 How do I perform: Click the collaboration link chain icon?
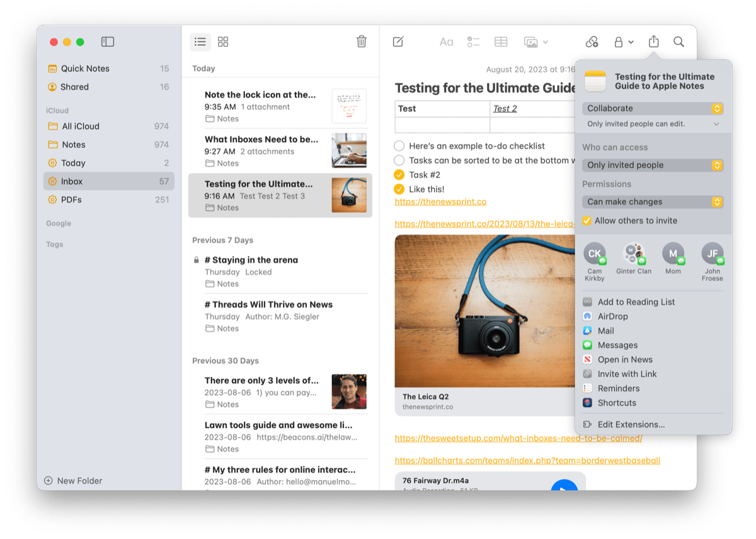(x=592, y=42)
